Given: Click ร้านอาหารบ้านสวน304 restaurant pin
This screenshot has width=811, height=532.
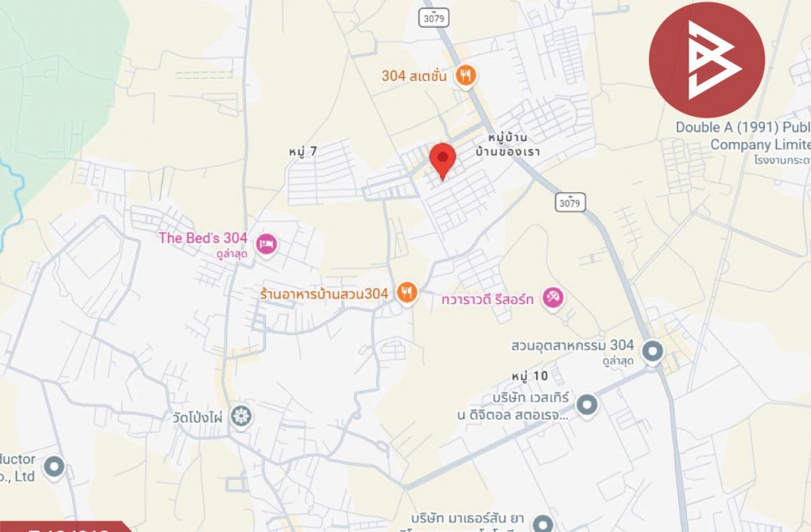Looking at the screenshot, I should (x=407, y=293).
